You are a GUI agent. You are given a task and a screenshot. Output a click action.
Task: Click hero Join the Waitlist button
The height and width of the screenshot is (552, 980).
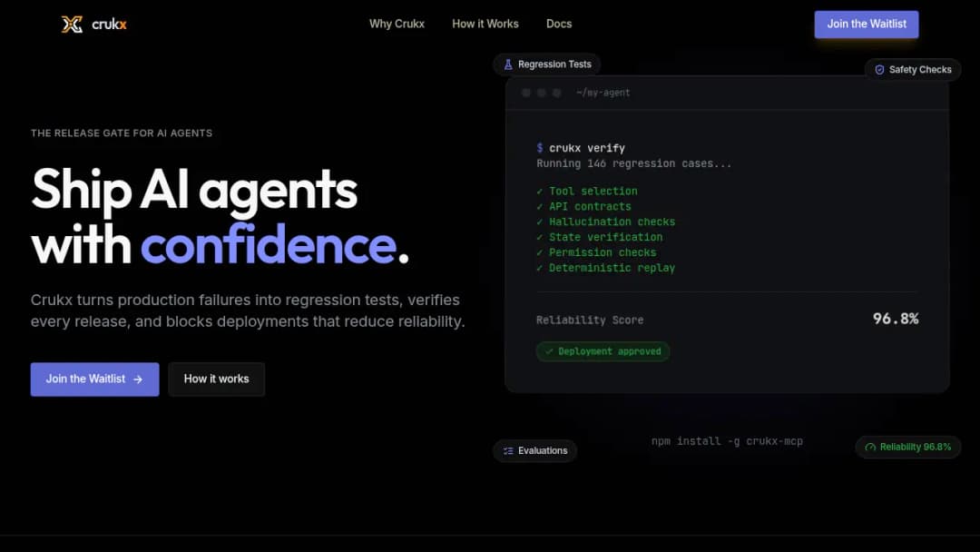tap(95, 379)
